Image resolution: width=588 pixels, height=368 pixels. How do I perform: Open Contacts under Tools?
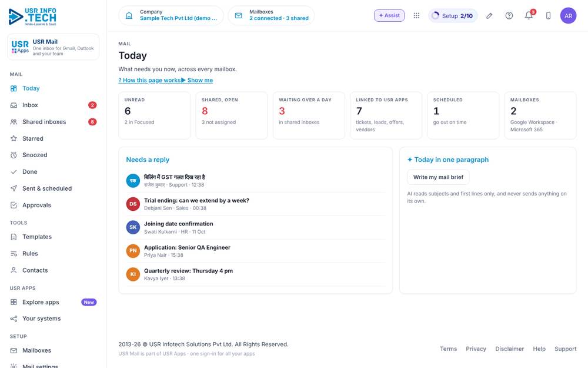[54, 270]
